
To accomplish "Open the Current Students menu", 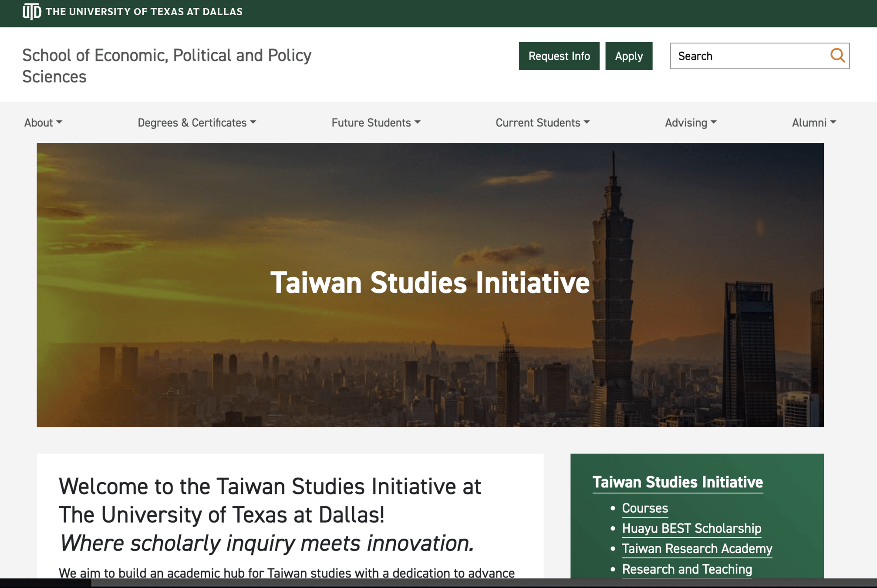I will point(543,123).
